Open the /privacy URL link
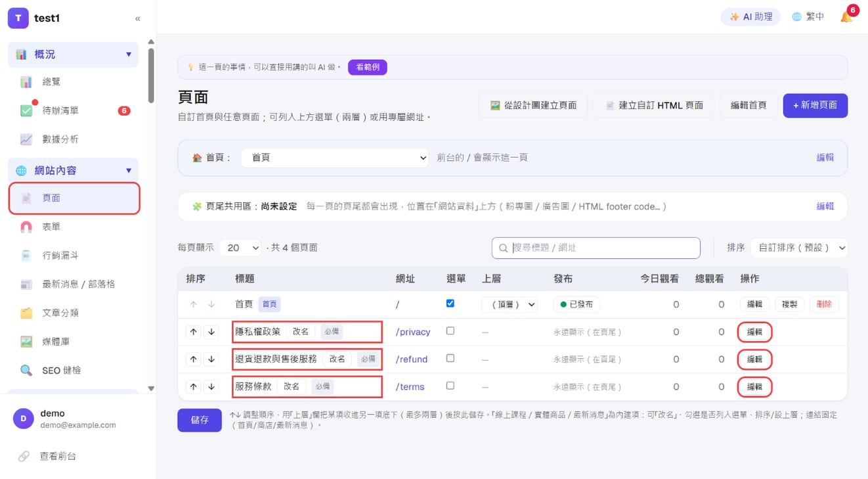The image size is (868, 479). pyautogui.click(x=413, y=332)
